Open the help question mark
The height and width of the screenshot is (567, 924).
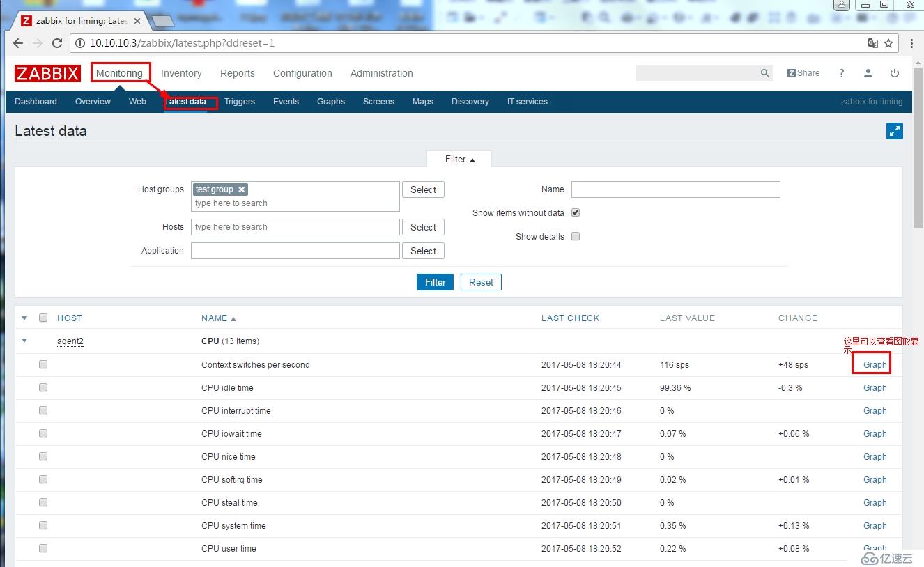point(842,73)
